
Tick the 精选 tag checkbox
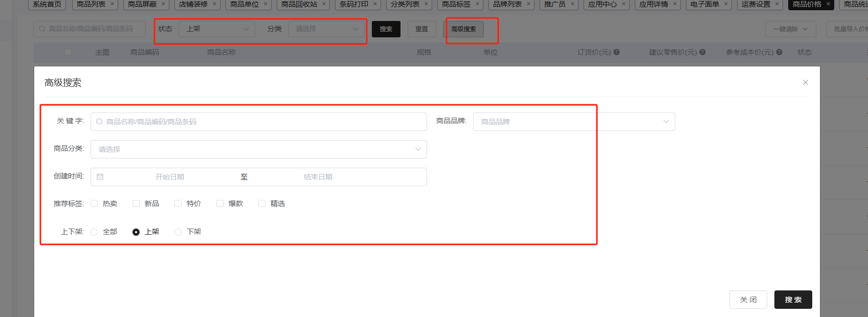tap(262, 203)
